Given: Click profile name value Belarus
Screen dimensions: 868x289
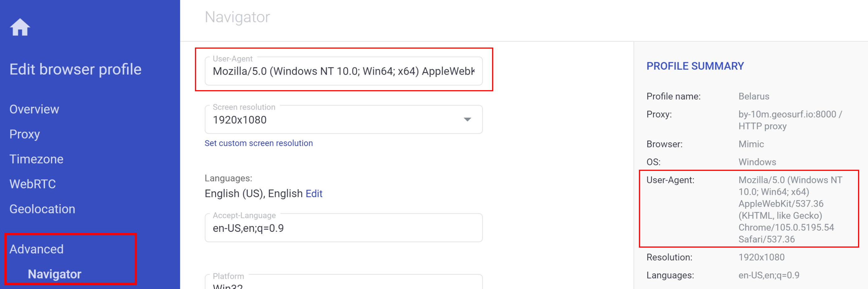Looking at the screenshot, I should coord(754,96).
